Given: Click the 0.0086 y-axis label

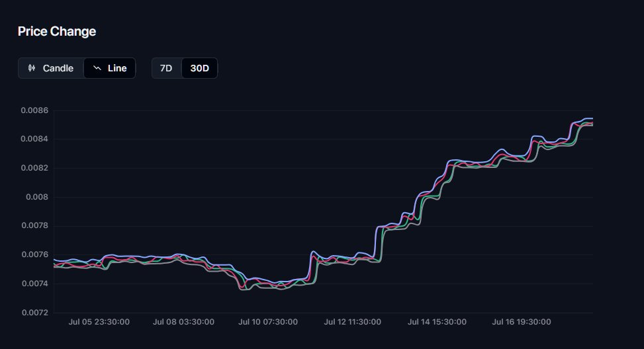Looking at the screenshot, I should point(34,110).
